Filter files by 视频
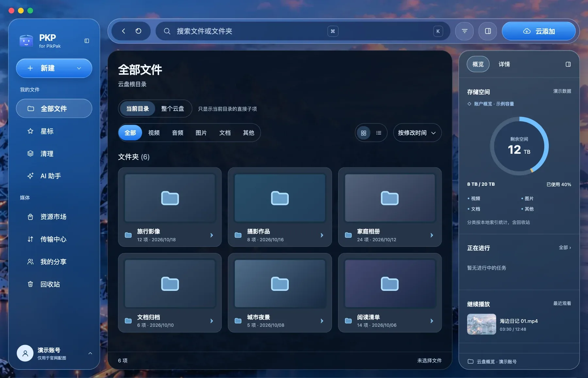 pyautogui.click(x=154, y=133)
